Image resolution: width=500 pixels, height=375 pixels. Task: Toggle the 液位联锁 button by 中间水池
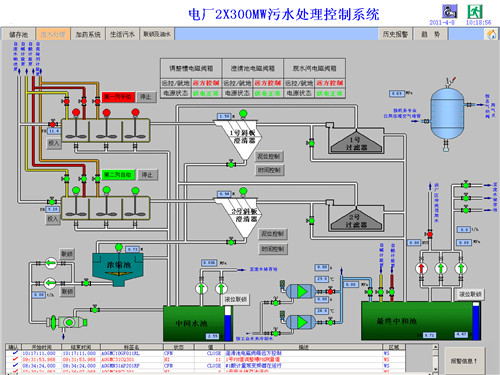pyautogui.click(x=236, y=299)
